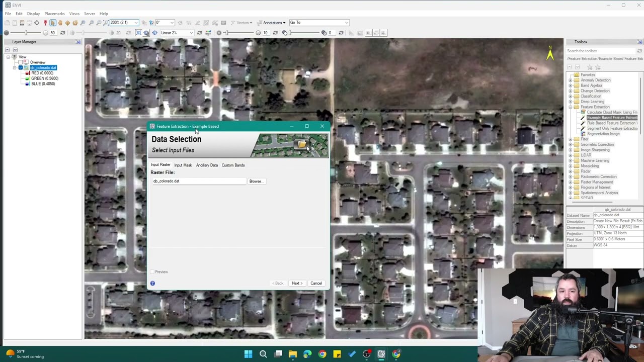Open the File menu
This screenshot has width=644, height=362.
[8, 14]
